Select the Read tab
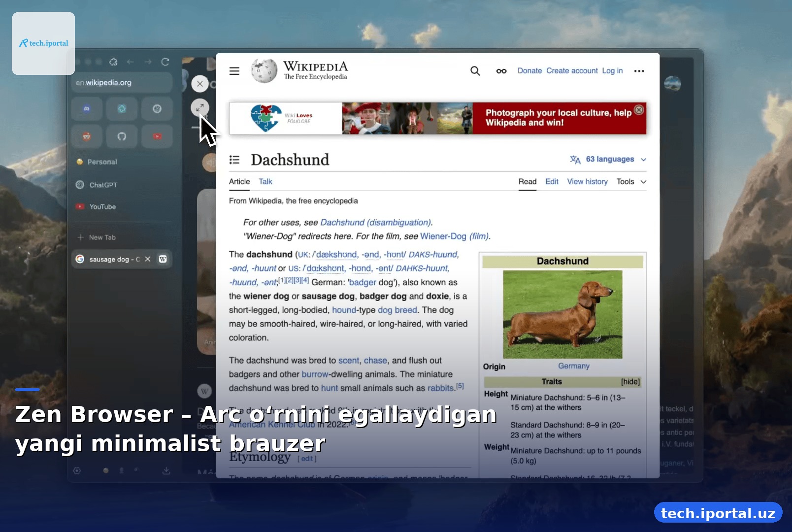792x532 pixels. point(527,182)
